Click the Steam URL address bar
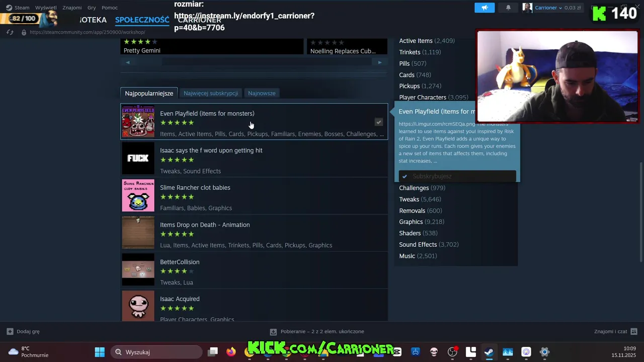This screenshot has width=644, height=362. coord(88,32)
